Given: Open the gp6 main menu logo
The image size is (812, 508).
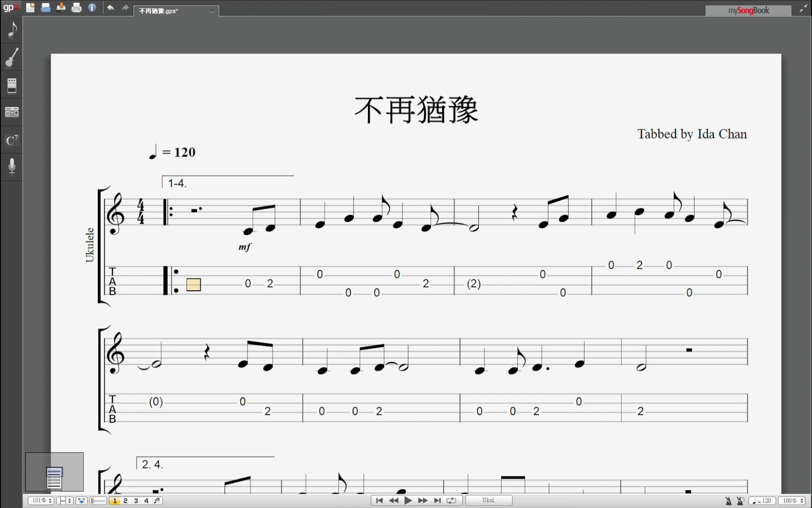Looking at the screenshot, I should (10, 7).
